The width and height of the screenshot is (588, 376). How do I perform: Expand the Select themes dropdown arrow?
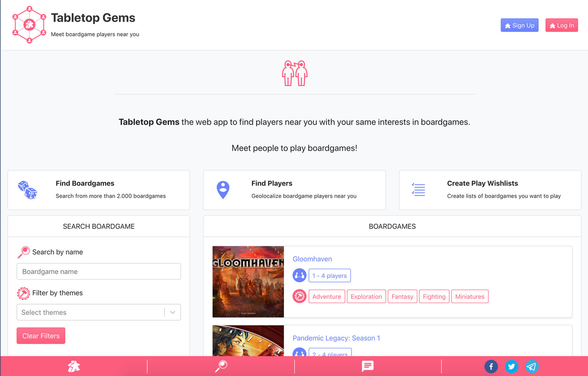(x=172, y=312)
